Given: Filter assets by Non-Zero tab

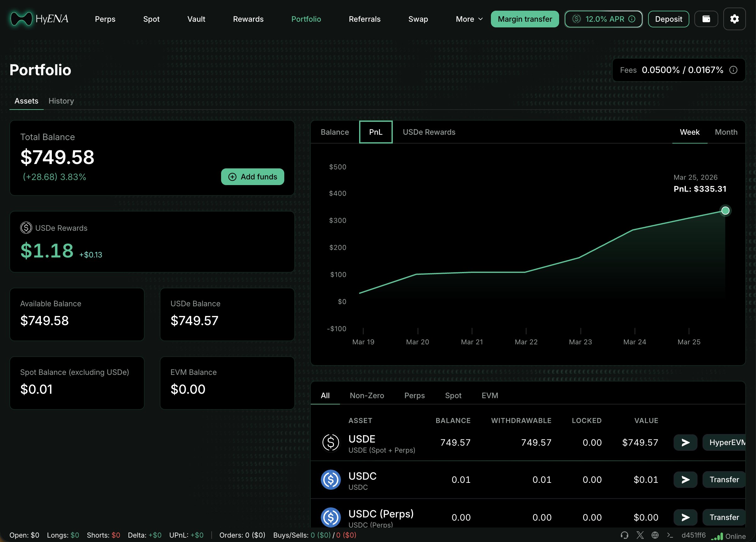Looking at the screenshot, I should pos(367,396).
